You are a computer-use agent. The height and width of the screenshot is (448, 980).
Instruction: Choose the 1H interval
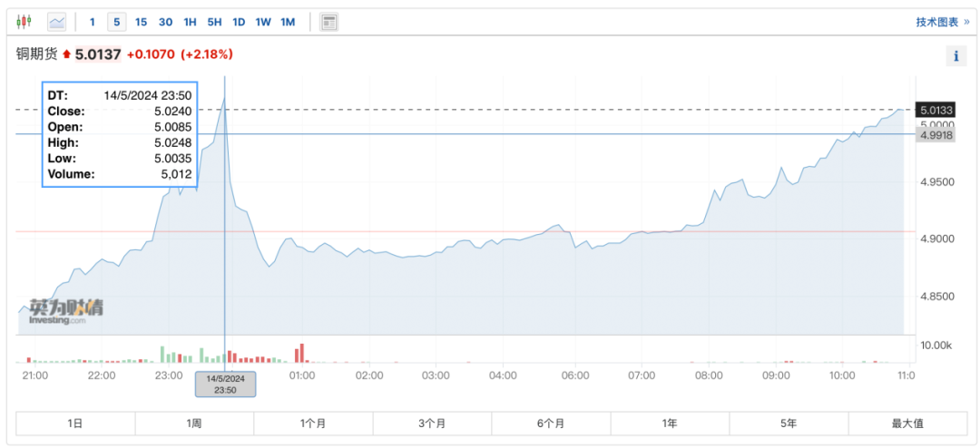(190, 22)
